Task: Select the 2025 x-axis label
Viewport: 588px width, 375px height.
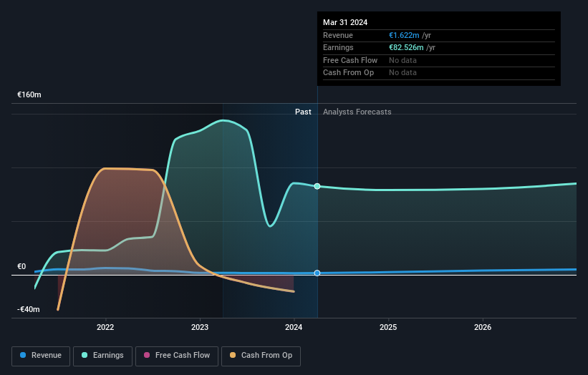Action: 388,327
